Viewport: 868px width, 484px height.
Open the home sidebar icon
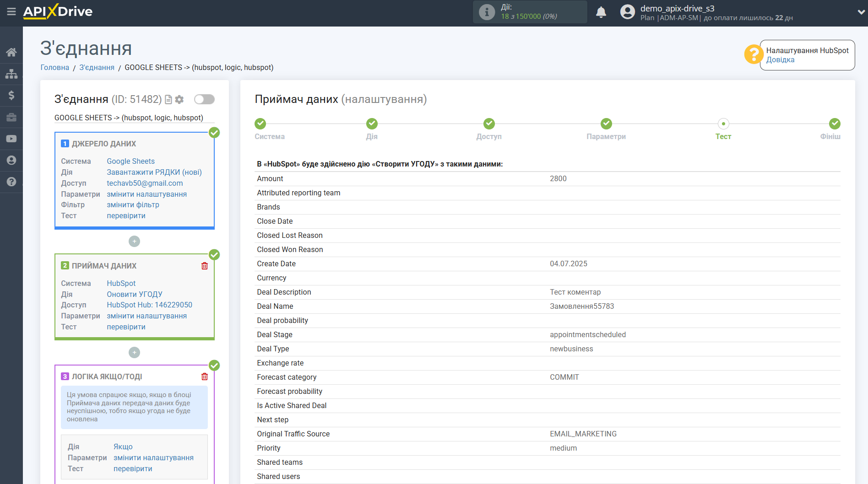11,52
